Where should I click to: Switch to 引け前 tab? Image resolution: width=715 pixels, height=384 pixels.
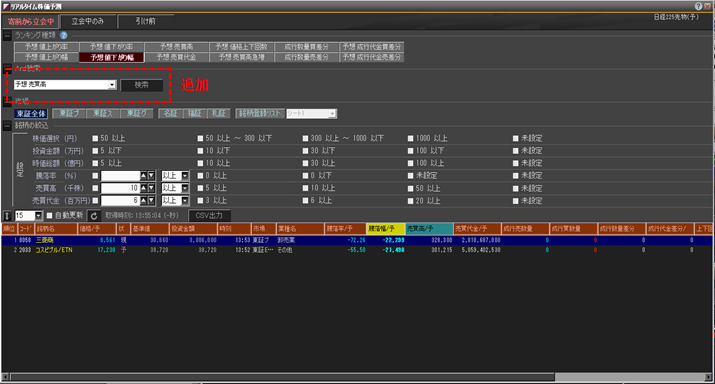(x=145, y=21)
